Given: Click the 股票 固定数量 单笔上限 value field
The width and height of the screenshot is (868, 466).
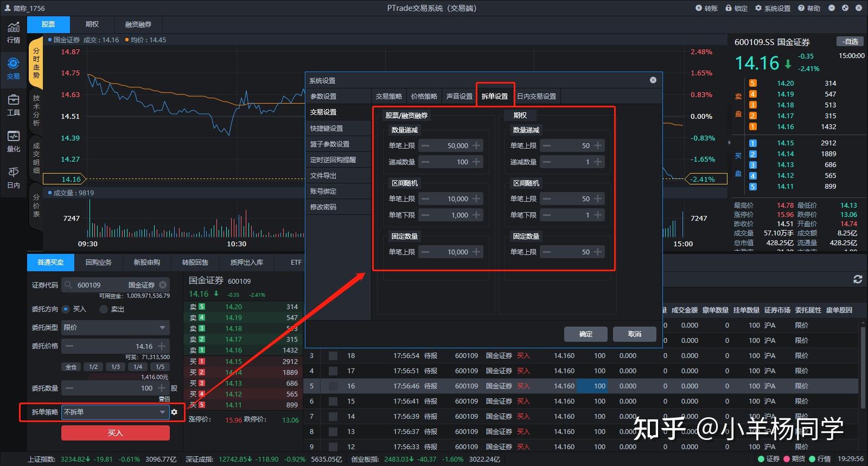Looking at the screenshot, I should click(450, 252).
